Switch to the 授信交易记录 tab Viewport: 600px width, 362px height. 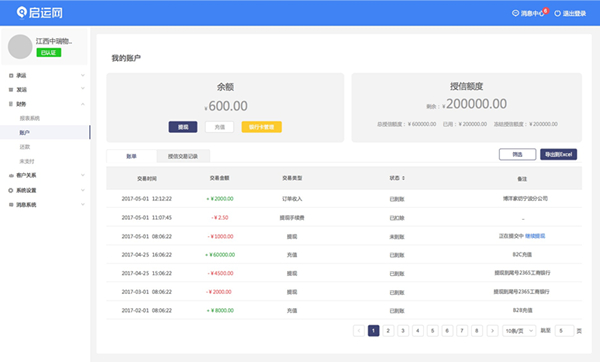[x=183, y=156]
